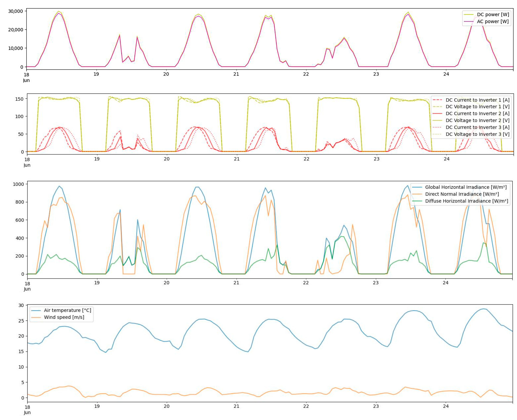This screenshot has width=517, height=420.
Task: Click Diffuse Horizontal Irradiance legend entry
Action: click(466, 201)
